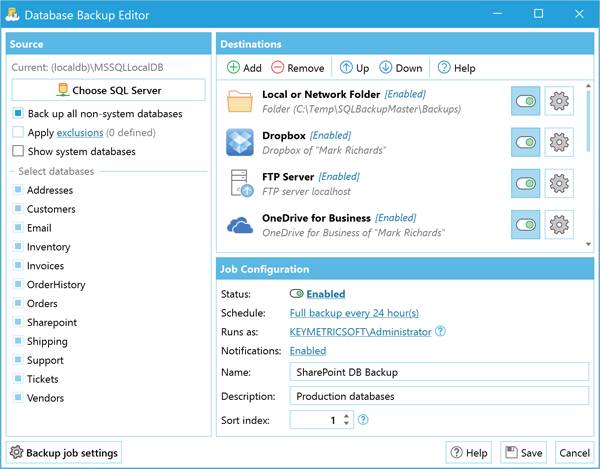This screenshot has height=469, width=600.
Task: Click the KEYMETRICSOFT\Administrator link
Action: [360, 332]
